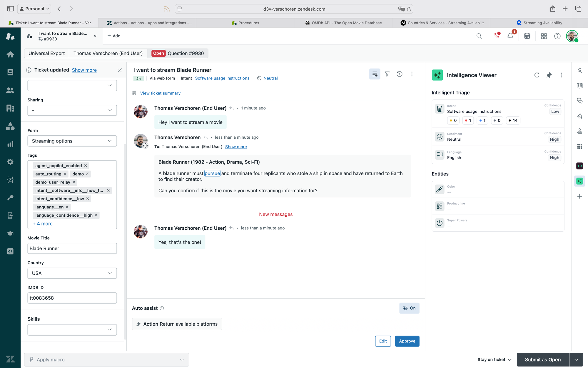The width and height of the screenshot is (588, 368).
Task: Open the Submit as Open status arrow
Action: [576, 359]
